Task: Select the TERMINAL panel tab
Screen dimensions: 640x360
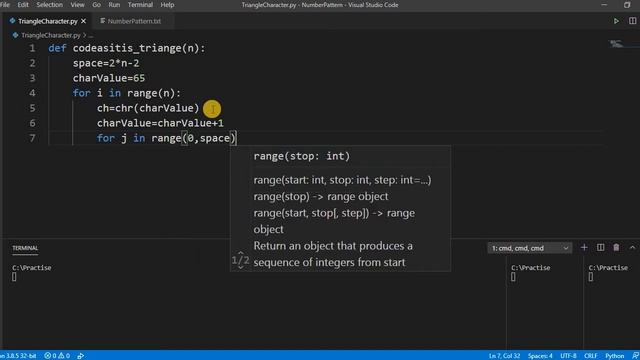Action: pos(25,248)
